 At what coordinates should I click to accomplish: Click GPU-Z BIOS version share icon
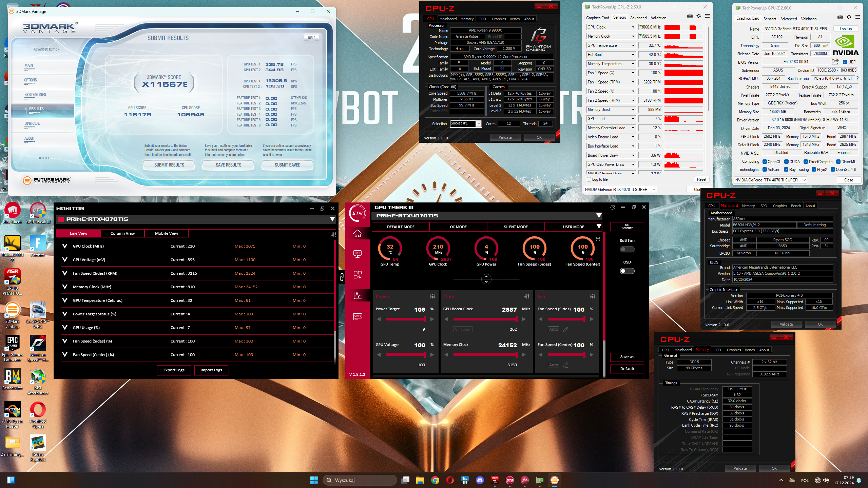click(x=835, y=62)
